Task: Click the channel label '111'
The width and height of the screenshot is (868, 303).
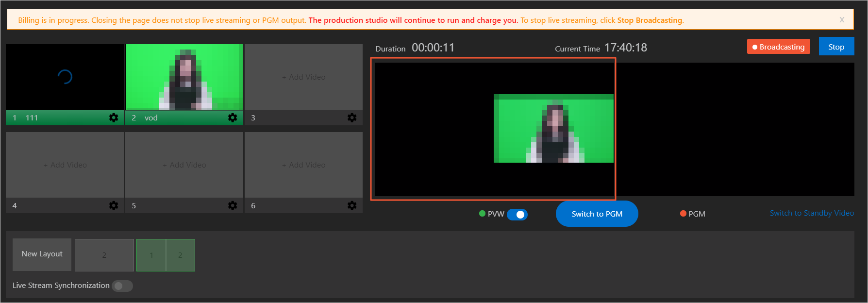Action: click(32, 118)
